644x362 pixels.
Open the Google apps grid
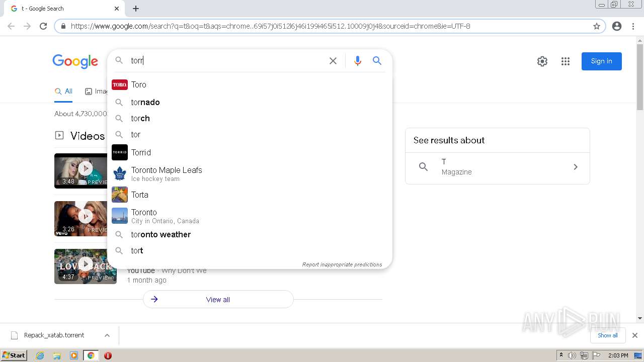click(566, 61)
